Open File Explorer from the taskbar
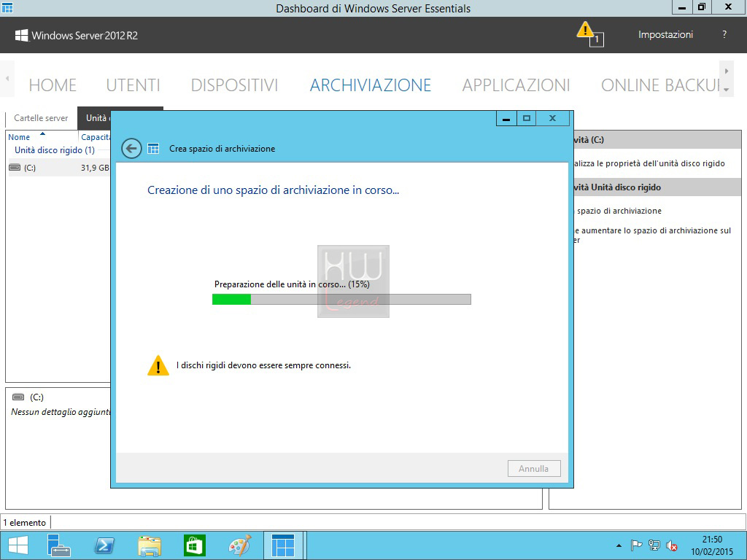 pos(149,545)
